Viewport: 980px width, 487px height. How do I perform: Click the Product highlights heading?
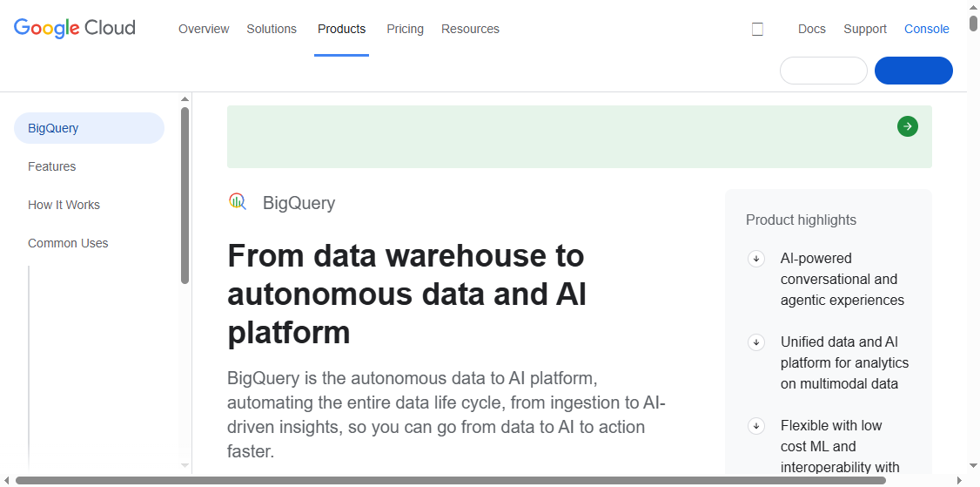pos(802,220)
